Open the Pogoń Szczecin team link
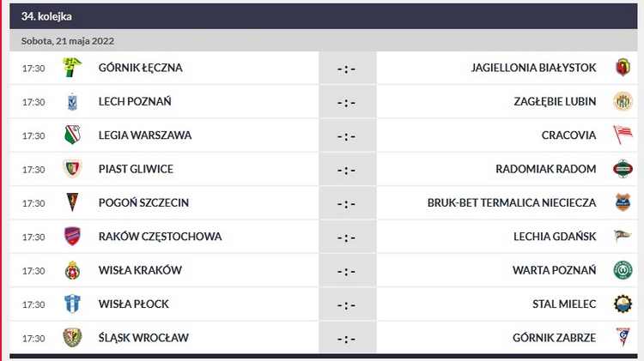Screen dimensions: 644x361 click(143, 203)
